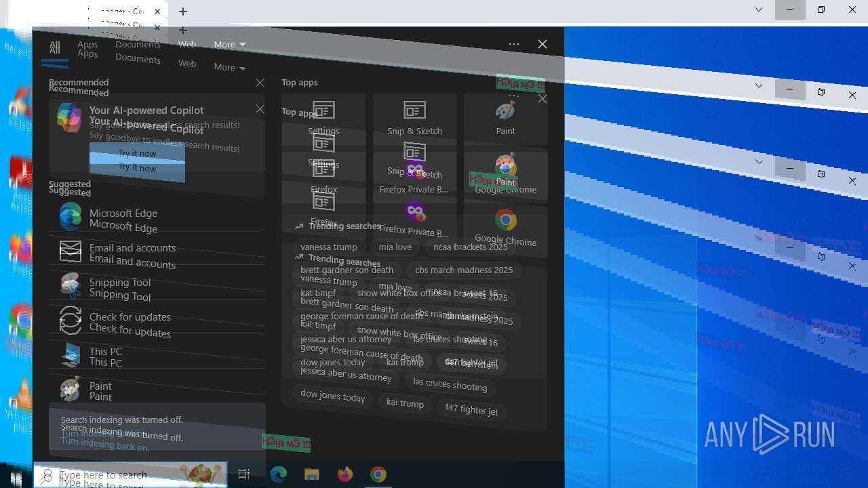868x488 pixels.
Task: Open Snip & Sketch tile in Top apps
Action: 414,118
